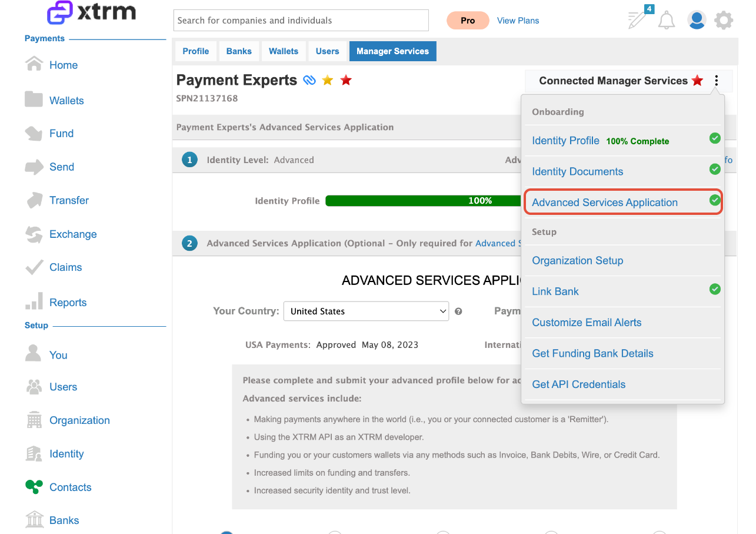The width and height of the screenshot is (756, 534).
Task: Click the View Plans link
Action: coord(518,21)
